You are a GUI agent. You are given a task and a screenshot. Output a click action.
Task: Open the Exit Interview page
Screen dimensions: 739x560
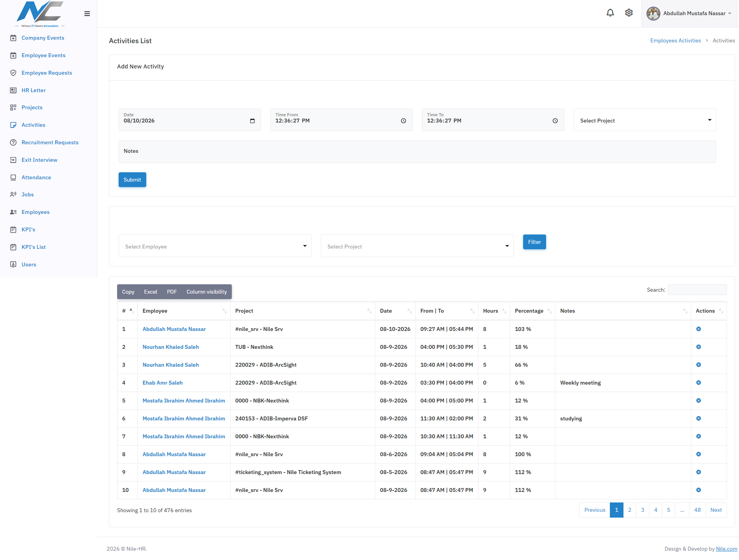pyautogui.click(x=39, y=160)
